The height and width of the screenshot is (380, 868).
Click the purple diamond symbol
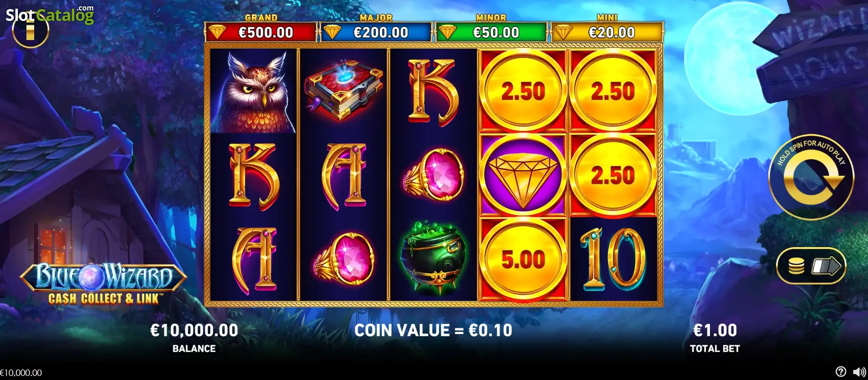pyautogui.click(x=522, y=175)
